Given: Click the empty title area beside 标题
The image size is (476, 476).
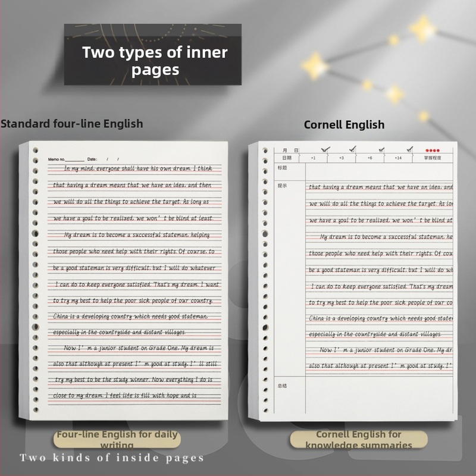Looking at the screenshot, I should coord(379,171).
